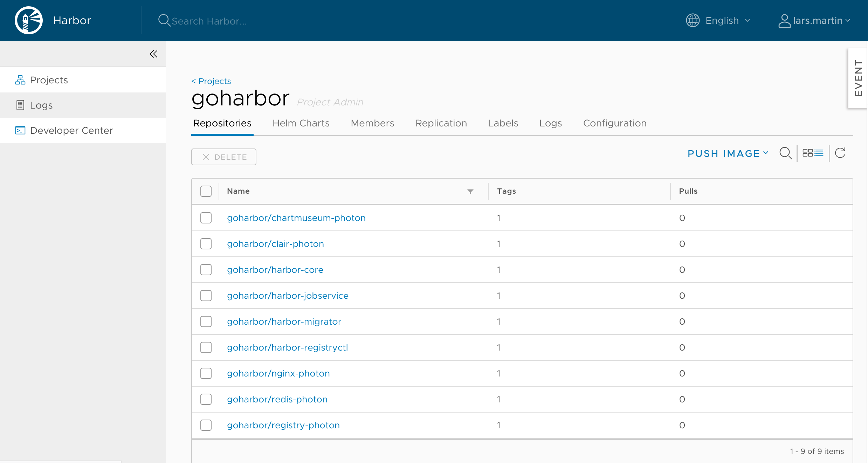Check the goharbor/redis-photon row checkbox
The image size is (868, 463).
(x=206, y=399)
